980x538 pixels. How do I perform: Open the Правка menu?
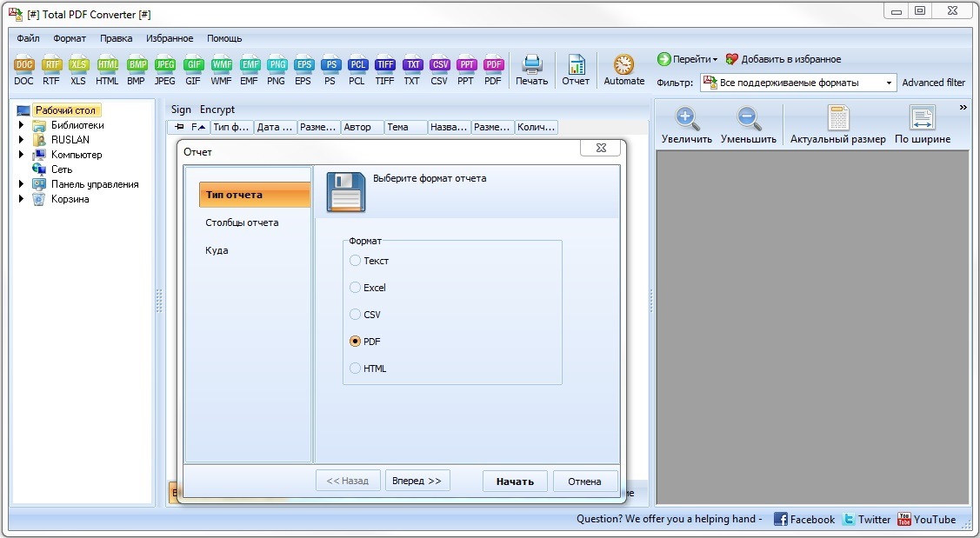117,38
